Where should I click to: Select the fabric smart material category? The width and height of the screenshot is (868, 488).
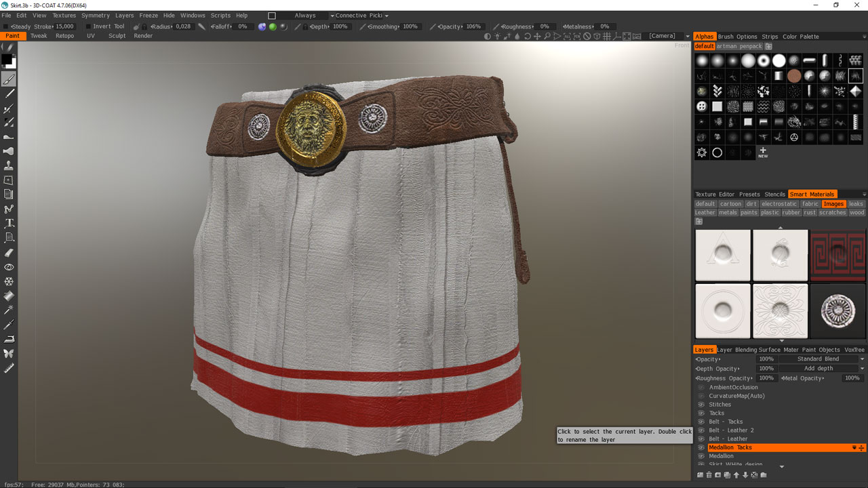pos(810,204)
